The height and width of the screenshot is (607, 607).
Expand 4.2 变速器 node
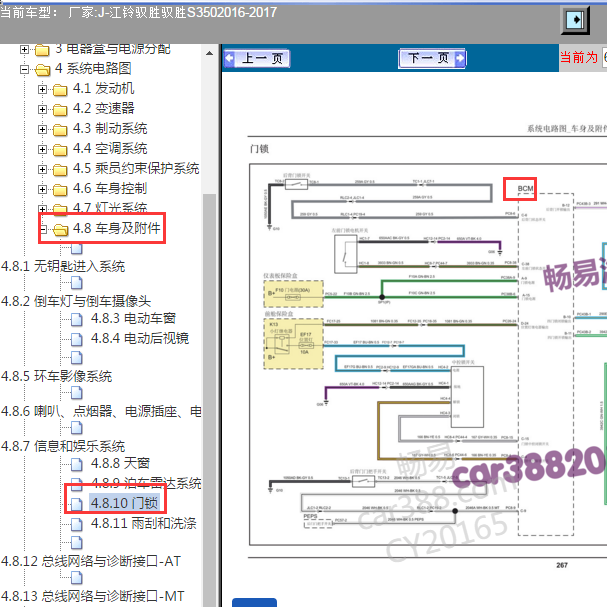[x=42, y=110]
